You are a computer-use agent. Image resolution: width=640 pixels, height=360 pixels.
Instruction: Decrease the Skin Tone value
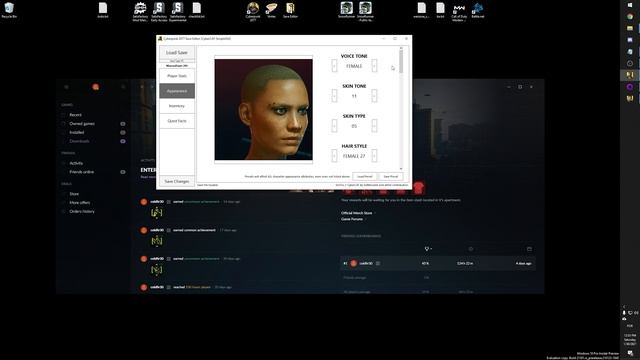coord(334,96)
